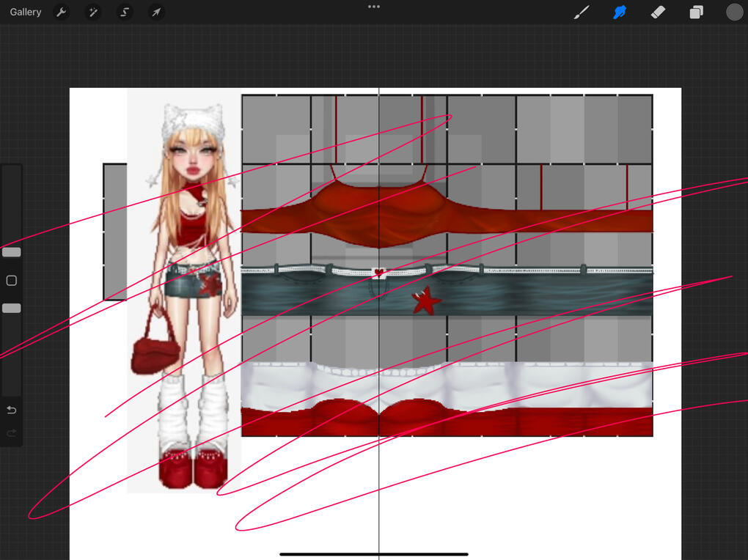Tap the brush size slider handle
Image resolution: width=748 pixels, height=560 pixels.
tap(12, 252)
